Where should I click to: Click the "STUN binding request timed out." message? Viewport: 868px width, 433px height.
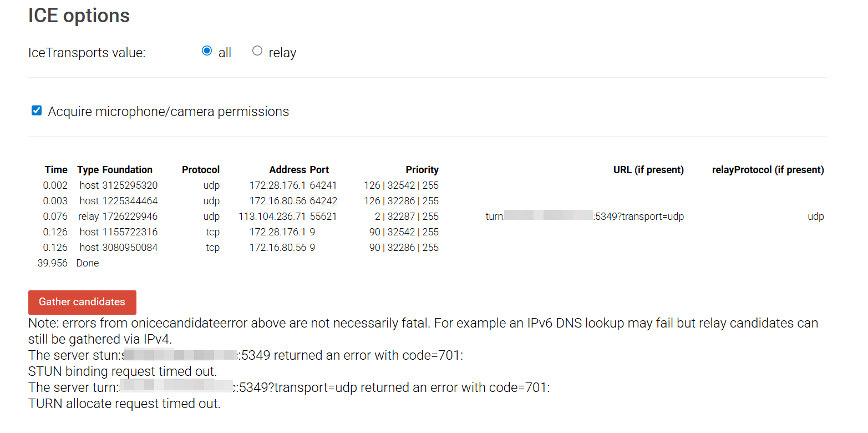(123, 371)
